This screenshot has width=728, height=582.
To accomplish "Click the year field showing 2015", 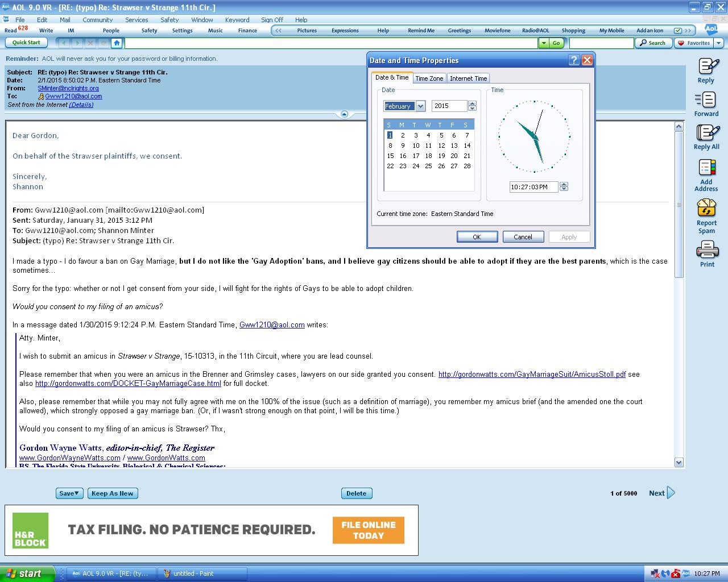I will 449,106.
